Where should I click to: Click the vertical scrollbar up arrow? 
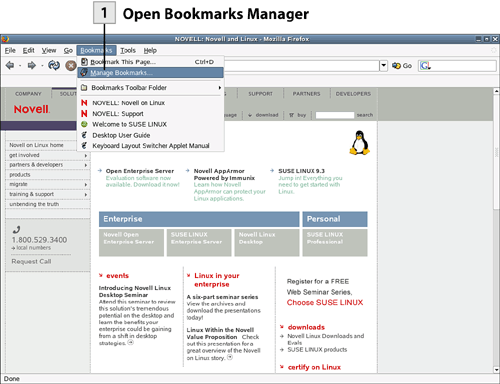pyautogui.click(x=496, y=91)
